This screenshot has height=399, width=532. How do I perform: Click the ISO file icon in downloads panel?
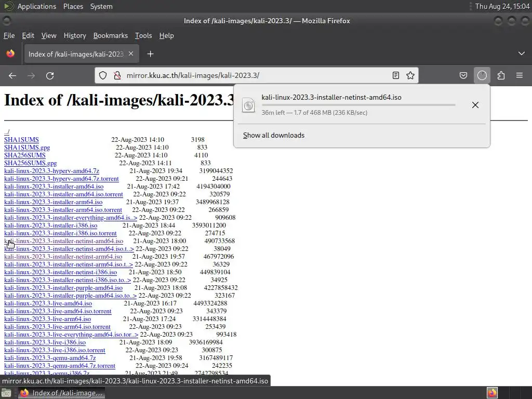pyautogui.click(x=248, y=105)
